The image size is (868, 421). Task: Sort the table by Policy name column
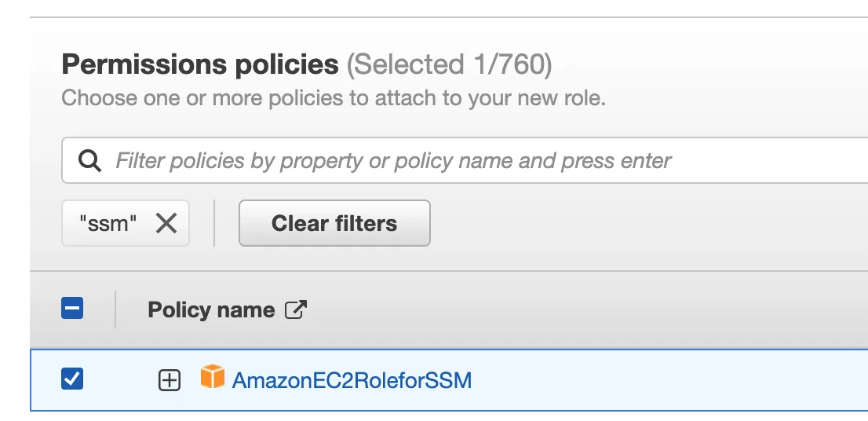tap(211, 309)
